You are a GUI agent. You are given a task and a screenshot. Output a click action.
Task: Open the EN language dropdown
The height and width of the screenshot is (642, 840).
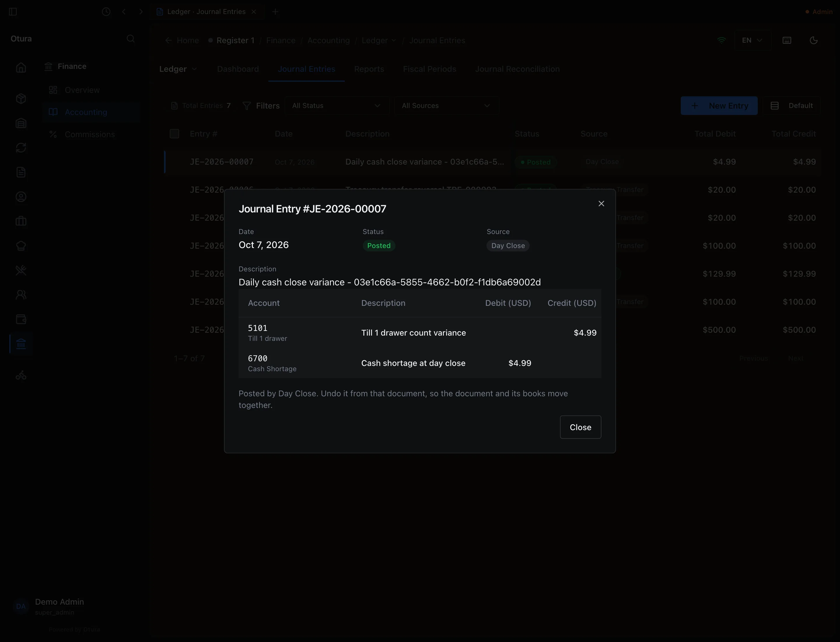(752, 41)
